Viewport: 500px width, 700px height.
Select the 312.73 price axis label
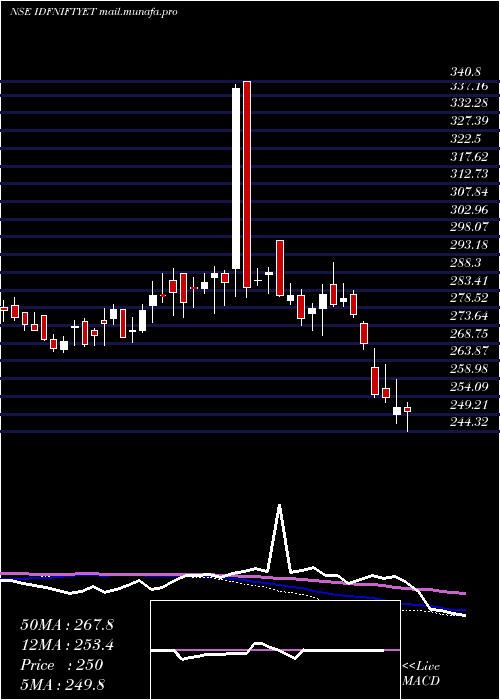(468, 174)
